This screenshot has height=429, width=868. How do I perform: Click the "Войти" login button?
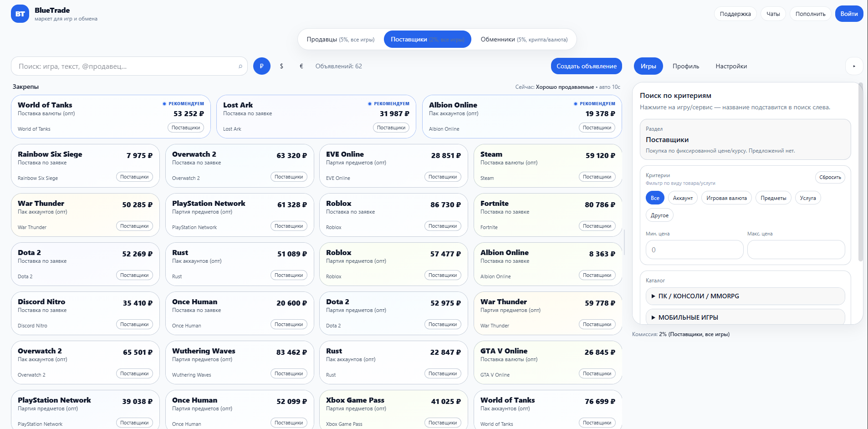click(x=849, y=14)
